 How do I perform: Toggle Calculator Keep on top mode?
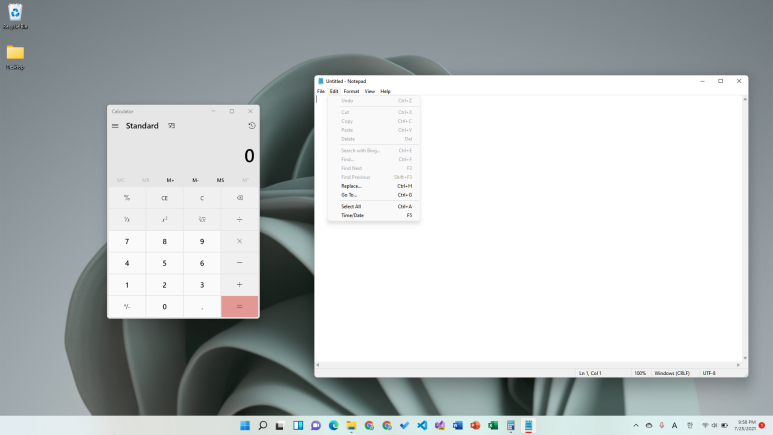click(x=172, y=126)
